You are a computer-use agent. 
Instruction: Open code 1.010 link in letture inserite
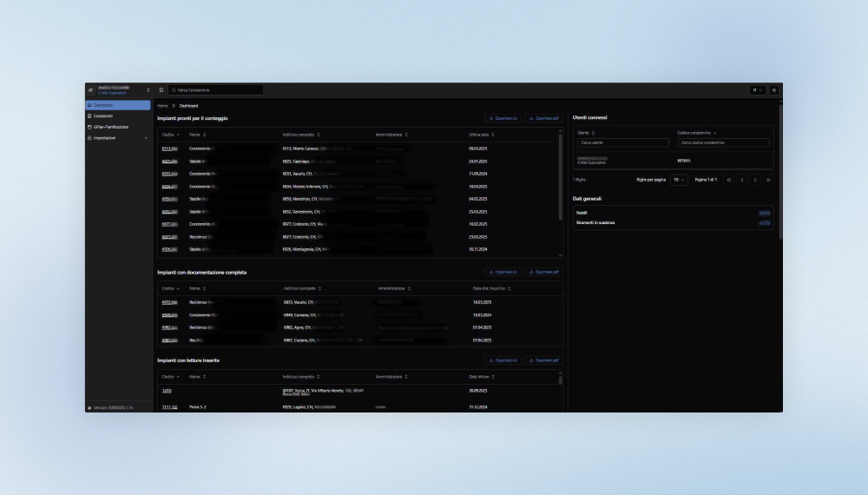[167, 390]
